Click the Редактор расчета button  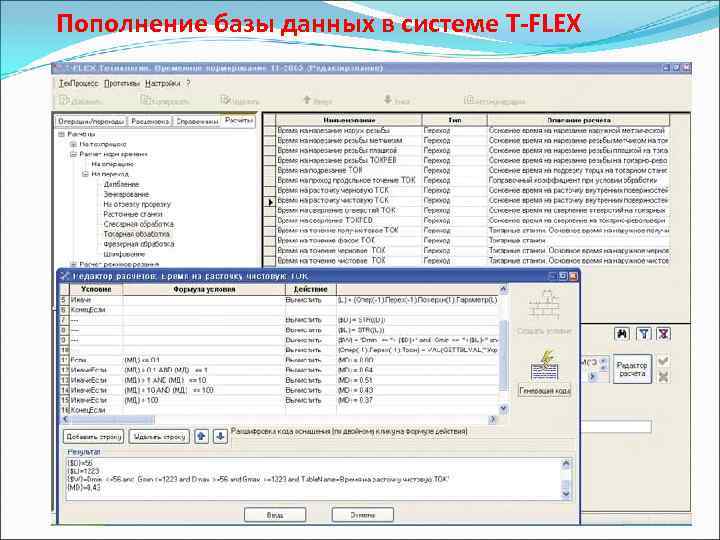point(632,370)
